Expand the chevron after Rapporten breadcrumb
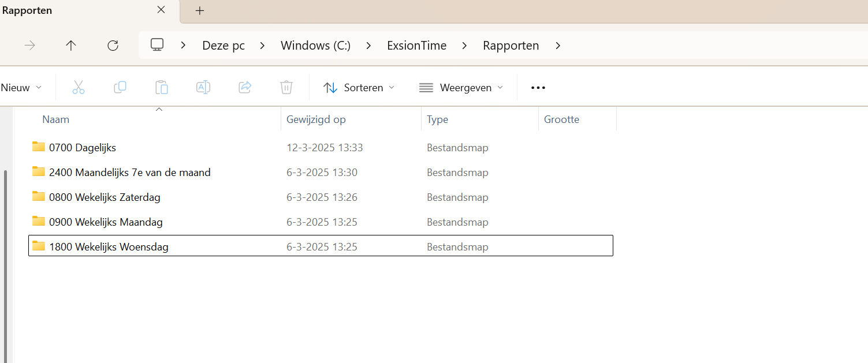The height and width of the screenshot is (363, 868). pyautogui.click(x=558, y=46)
